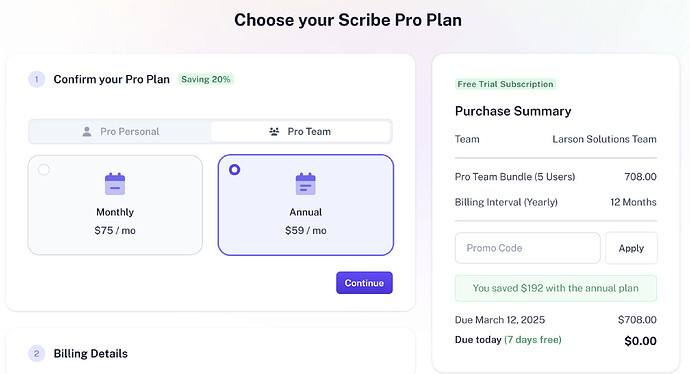The height and width of the screenshot is (374, 690).
Task: Choose the Monthly $75 / mo card
Action: 115,205
